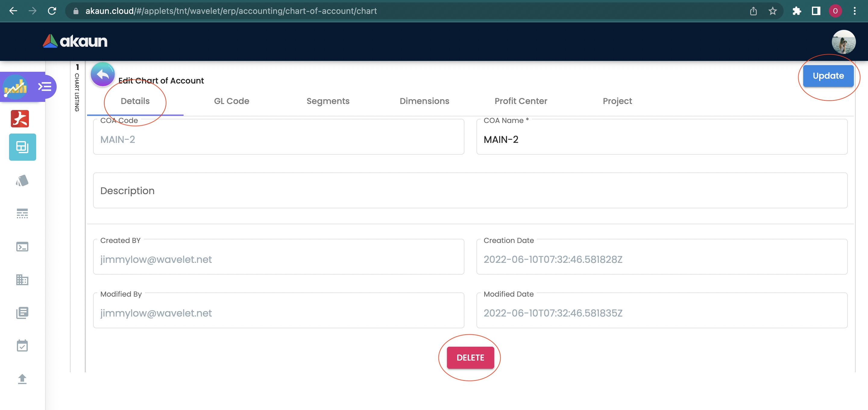Bookmark page with browser star icon
Screen dimensions: 868x410
(x=773, y=11)
